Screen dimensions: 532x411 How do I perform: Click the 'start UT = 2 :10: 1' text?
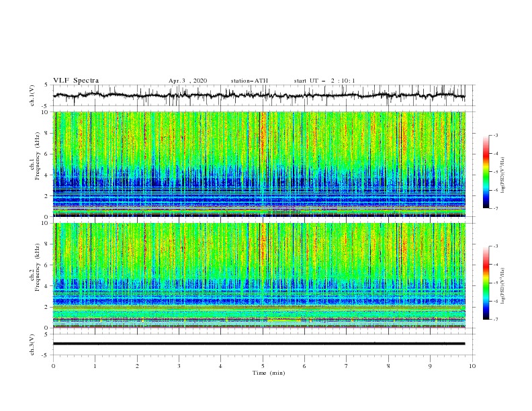[324, 81]
